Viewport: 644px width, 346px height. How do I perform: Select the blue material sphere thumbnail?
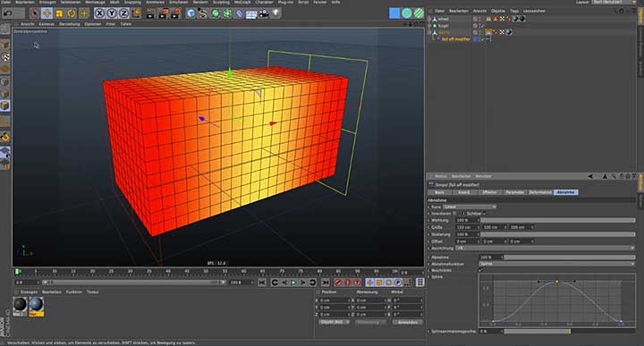pos(36,305)
